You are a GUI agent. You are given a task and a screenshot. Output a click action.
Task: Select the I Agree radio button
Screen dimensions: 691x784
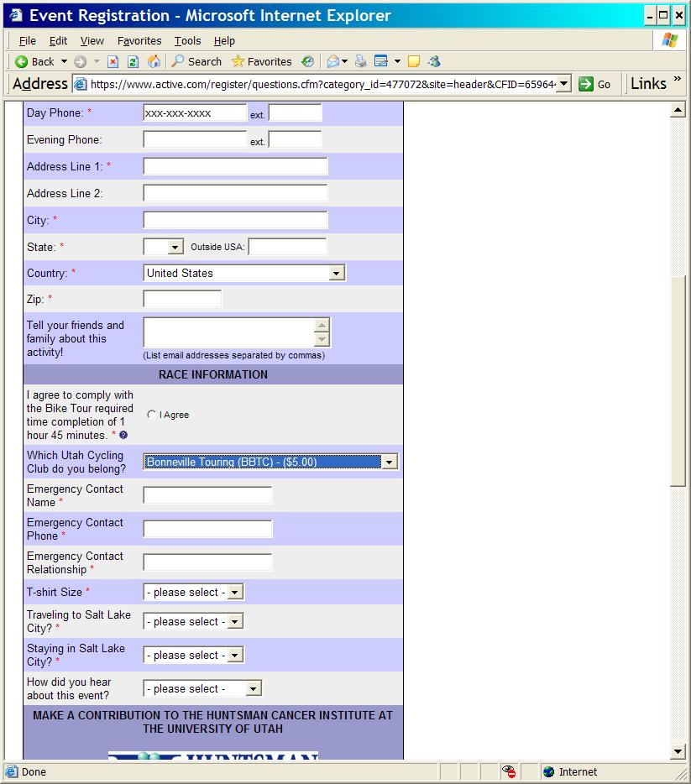point(151,415)
